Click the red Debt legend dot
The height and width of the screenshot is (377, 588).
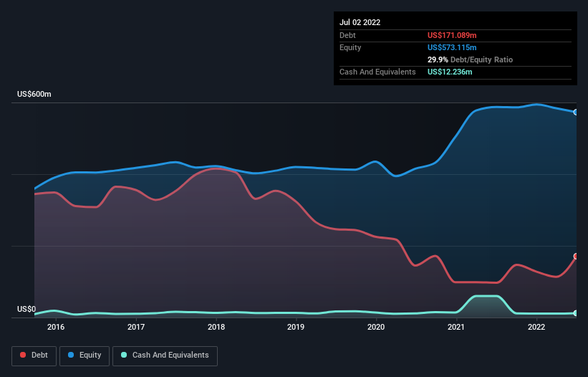23,355
